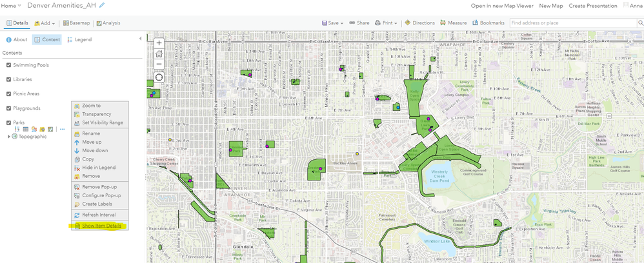
Task: Open Bookmarks
Action: tap(488, 23)
